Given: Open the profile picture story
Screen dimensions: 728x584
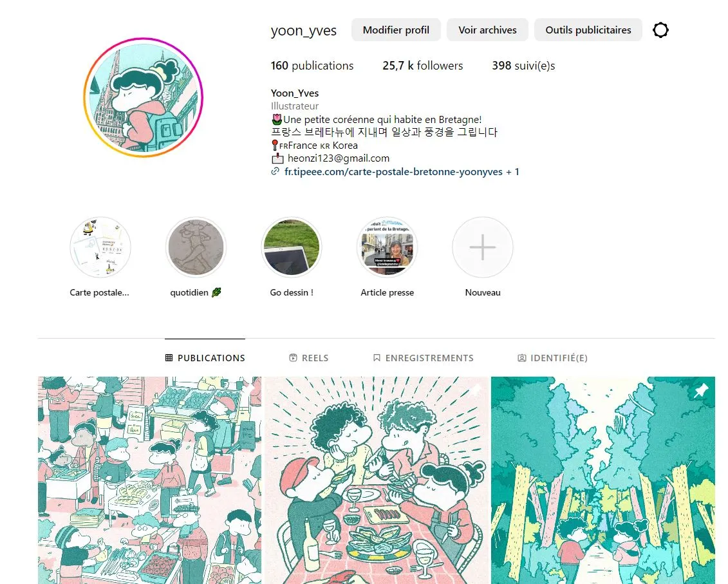Looking at the screenshot, I should [x=144, y=98].
